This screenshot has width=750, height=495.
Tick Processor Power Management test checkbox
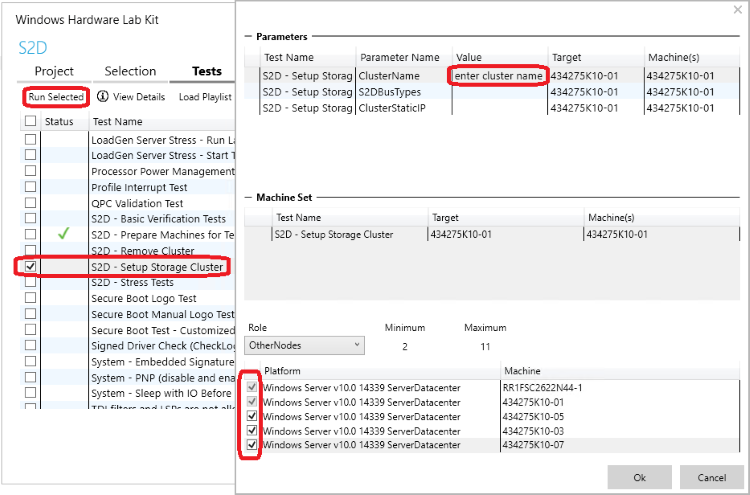[x=31, y=171]
